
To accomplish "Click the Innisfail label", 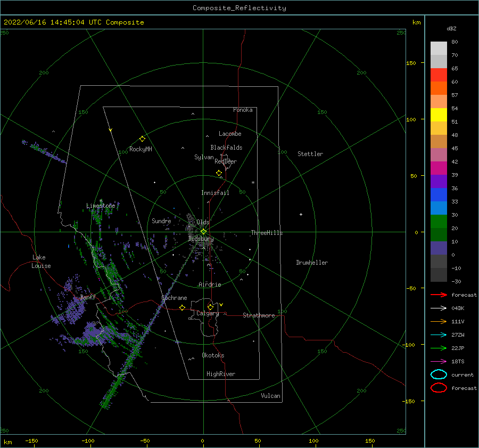I will click(x=215, y=193).
